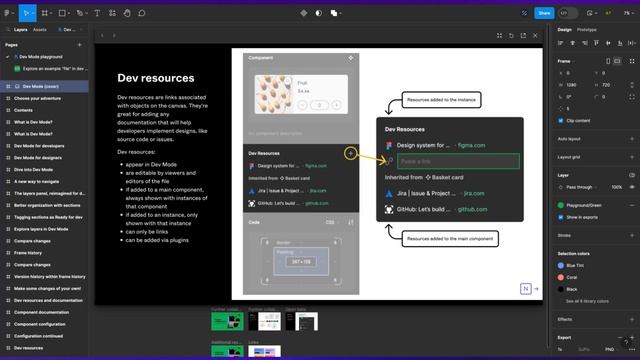
Task: Go to the next frame arrow
Action: coord(114,36)
